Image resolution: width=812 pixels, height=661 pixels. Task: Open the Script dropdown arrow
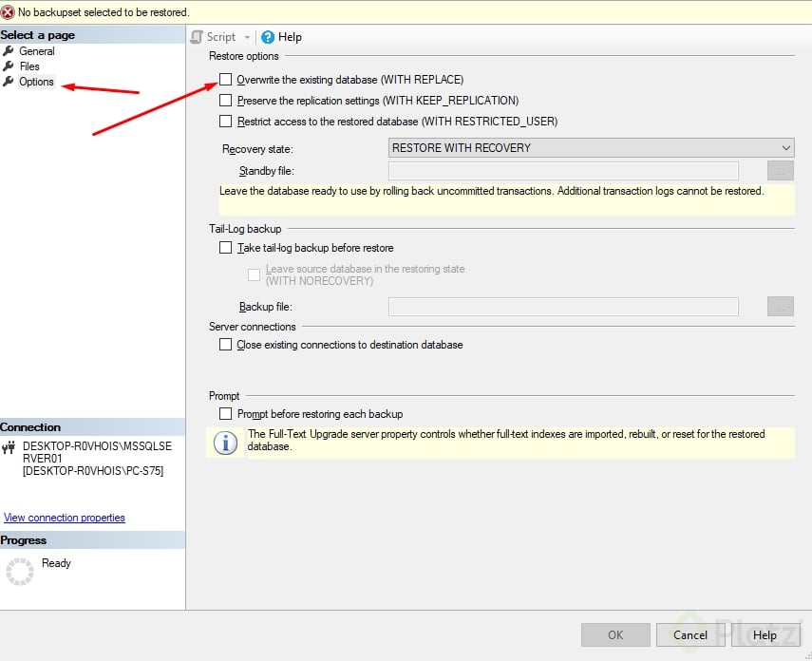[x=247, y=37]
